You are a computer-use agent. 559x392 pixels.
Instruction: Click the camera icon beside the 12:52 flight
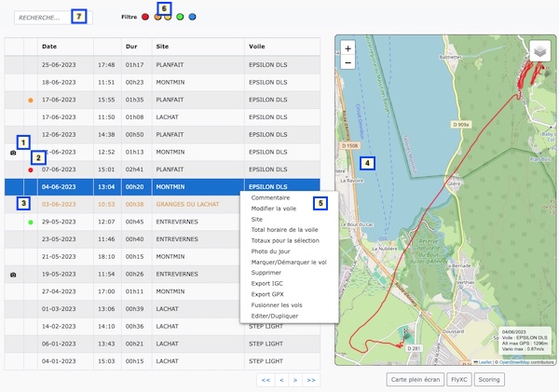(x=13, y=153)
